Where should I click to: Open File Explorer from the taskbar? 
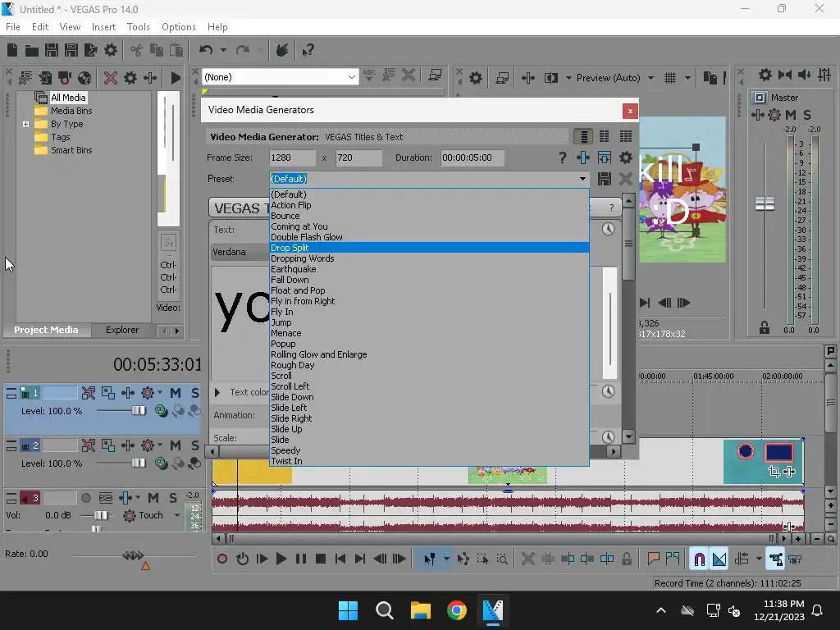[421, 610]
